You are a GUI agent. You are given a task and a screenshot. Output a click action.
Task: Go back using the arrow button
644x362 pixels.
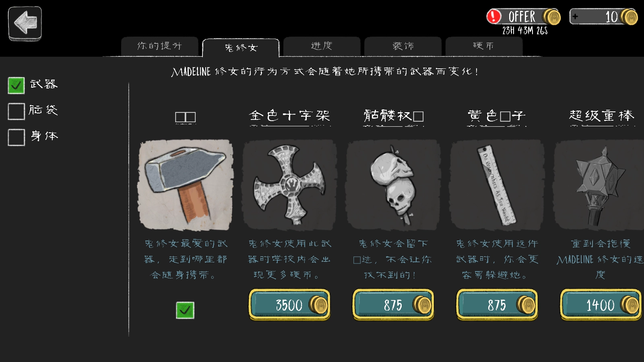coord(25,23)
